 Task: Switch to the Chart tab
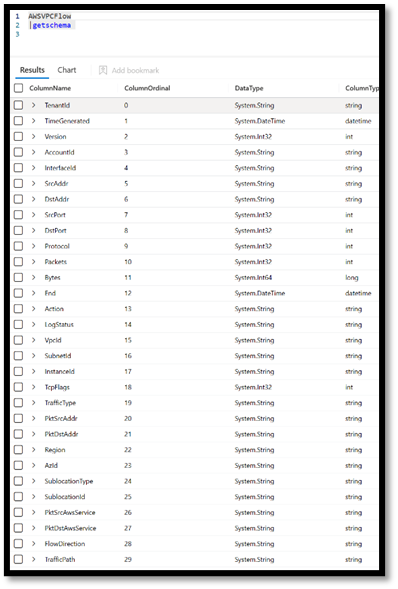pyautogui.click(x=67, y=70)
